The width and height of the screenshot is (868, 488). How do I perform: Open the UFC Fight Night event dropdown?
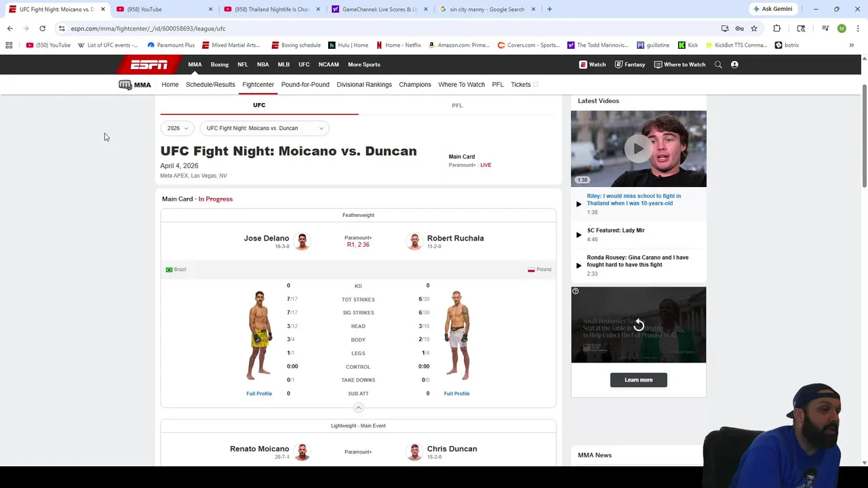pos(264,128)
